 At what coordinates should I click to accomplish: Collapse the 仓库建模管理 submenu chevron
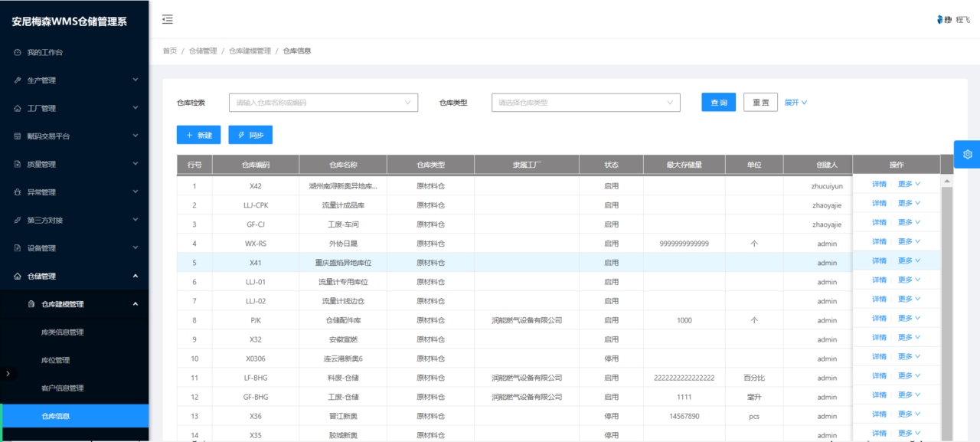(x=135, y=304)
